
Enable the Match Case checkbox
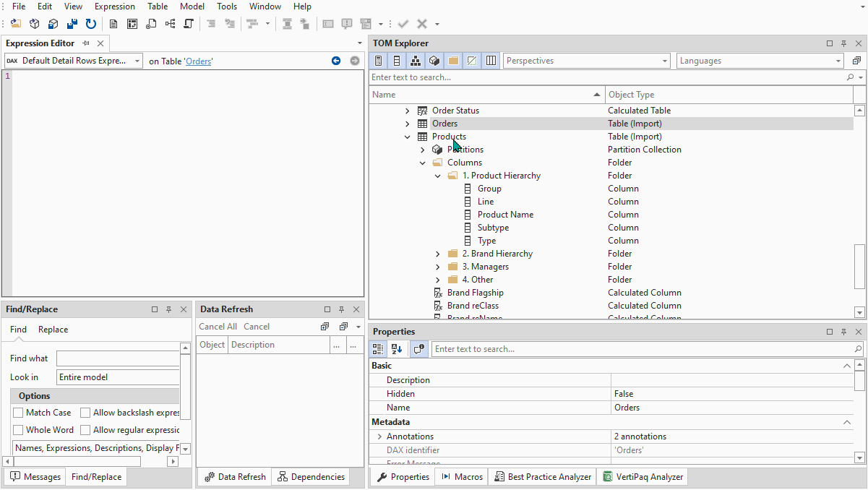pos(18,412)
